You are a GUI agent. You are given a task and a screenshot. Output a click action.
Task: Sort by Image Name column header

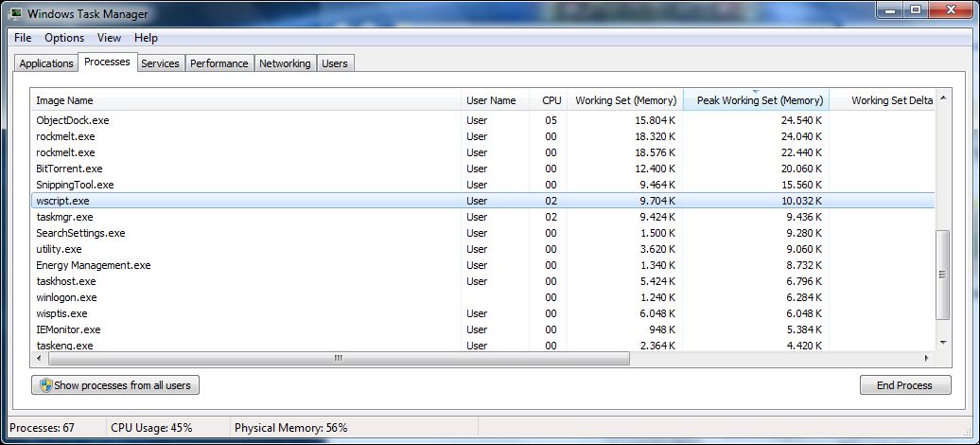[246, 100]
